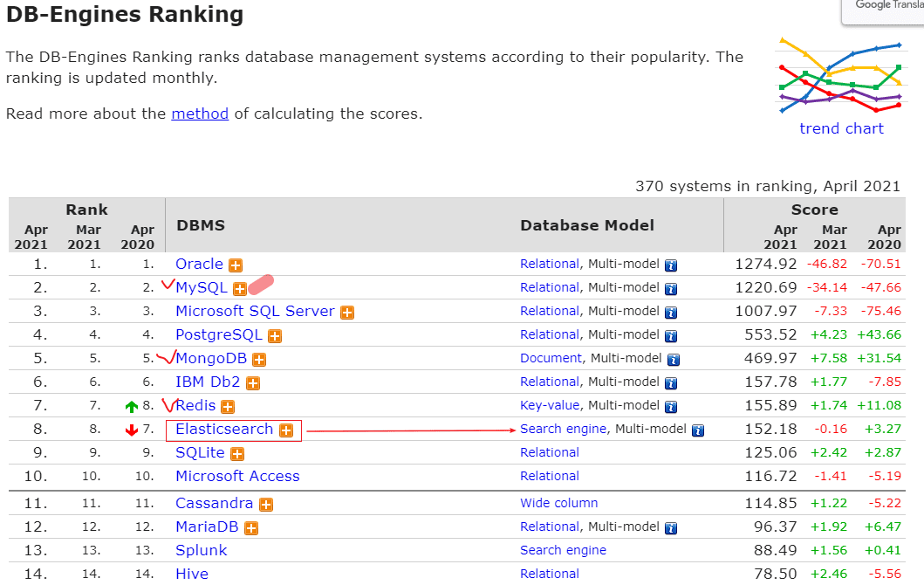Click the info icon in the Redis row
This screenshot has height=585, width=924.
tap(671, 406)
